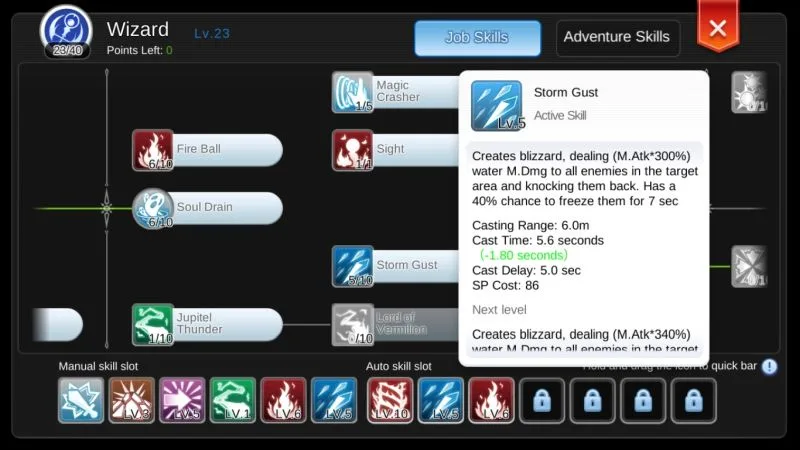Select the Magic Crasher skill icon
Screen dimensions: 800x450
(353, 92)
